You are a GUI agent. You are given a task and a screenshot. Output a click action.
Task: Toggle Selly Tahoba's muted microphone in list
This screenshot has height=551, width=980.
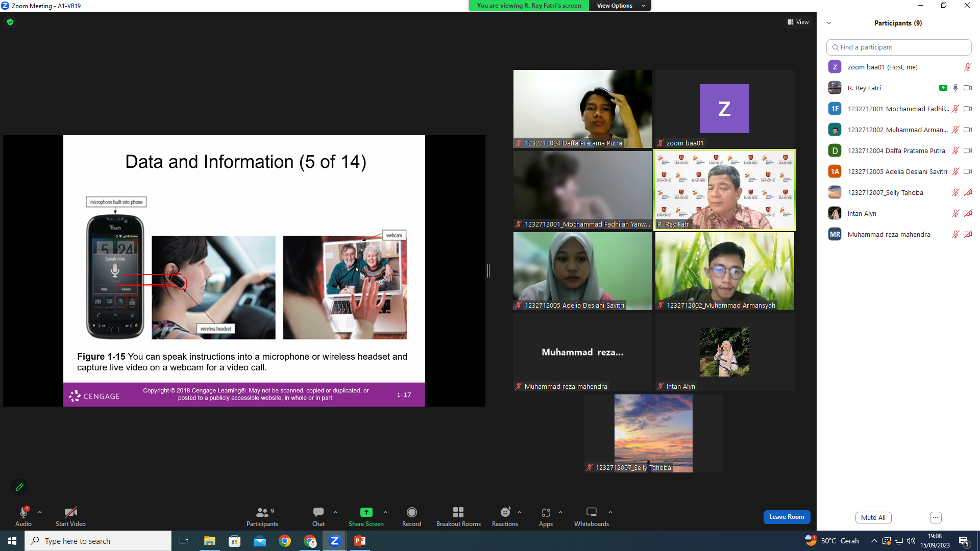pyautogui.click(x=955, y=193)
